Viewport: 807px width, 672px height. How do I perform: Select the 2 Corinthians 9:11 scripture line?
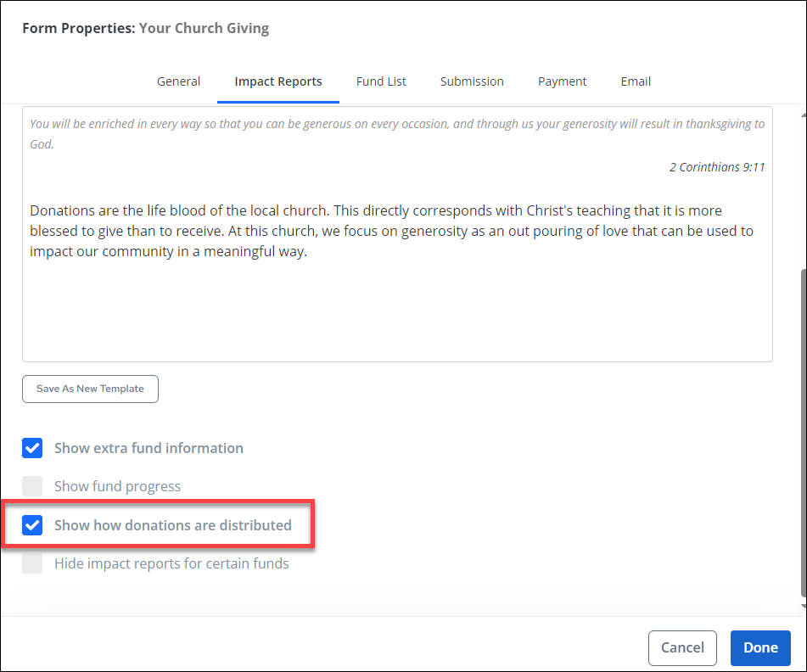click(717, 167)
